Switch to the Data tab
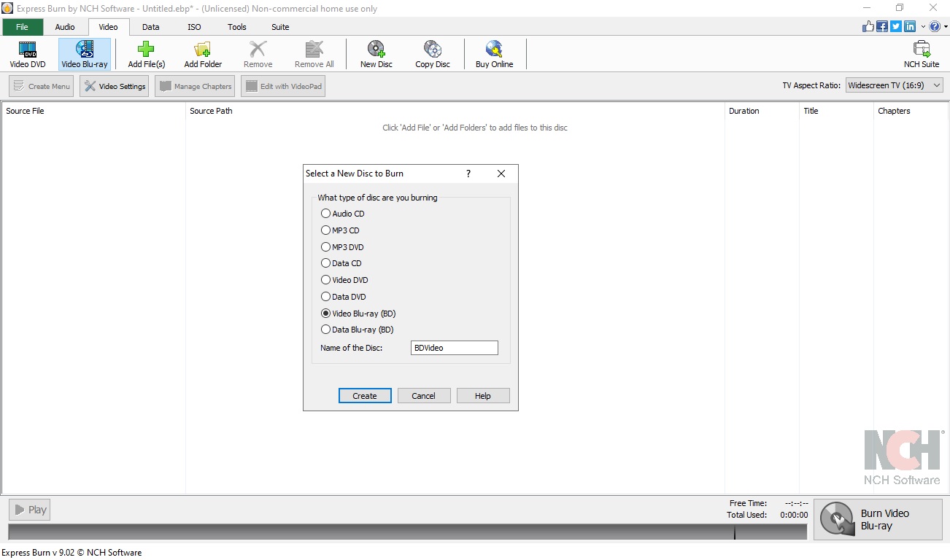 [x=151, y=27]
